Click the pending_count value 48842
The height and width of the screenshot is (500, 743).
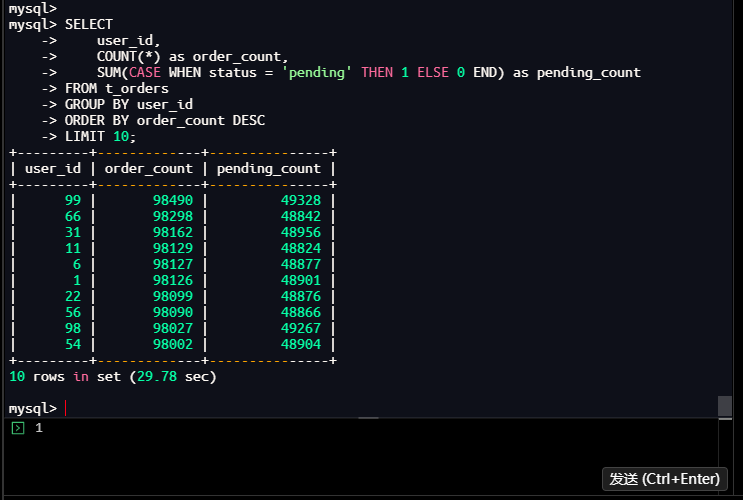coord(301,217)
